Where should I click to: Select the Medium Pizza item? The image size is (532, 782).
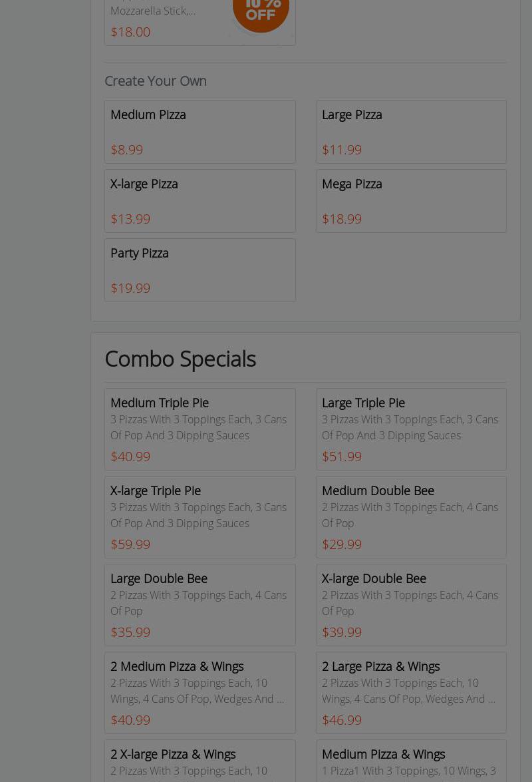click(x=199, y=132)
